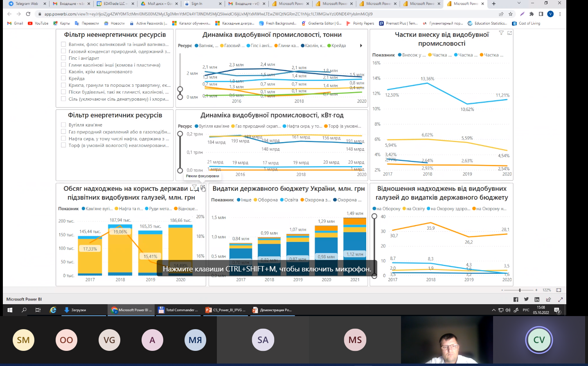
Task: Open filter icon on Частки внеску chart
Action: click(501, 33)
